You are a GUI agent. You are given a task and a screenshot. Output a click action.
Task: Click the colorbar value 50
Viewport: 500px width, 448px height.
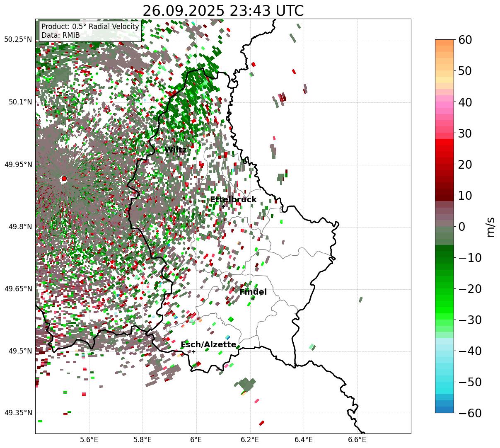[464, 71]
